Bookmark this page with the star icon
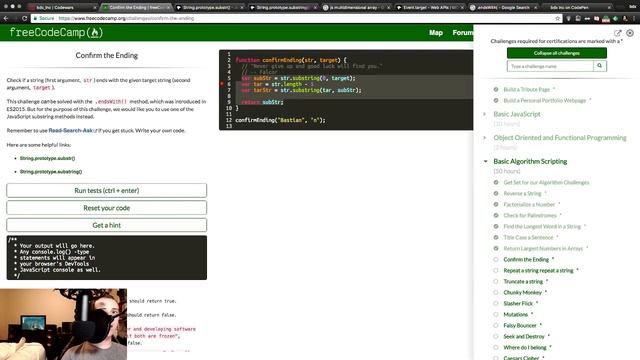The width and height of the screenshot is (640, 360). click(558, 18)
